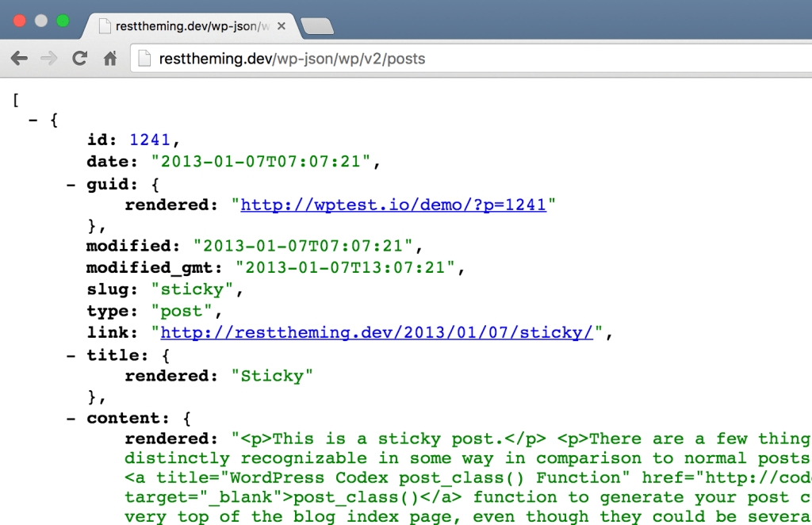Collapse the guid node
The height and width of the screenshot is (525, 812).
(x=71, y=185)
